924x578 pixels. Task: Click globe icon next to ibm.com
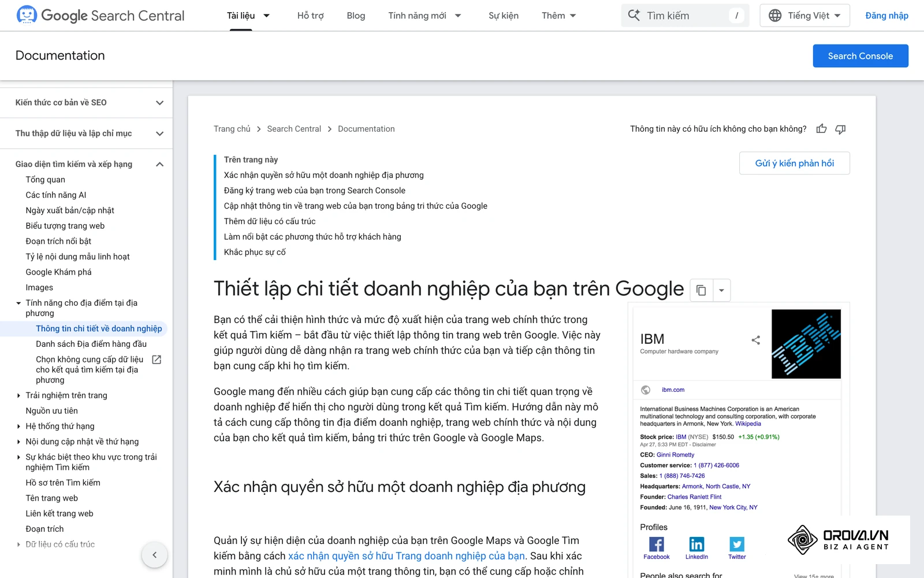646,390
